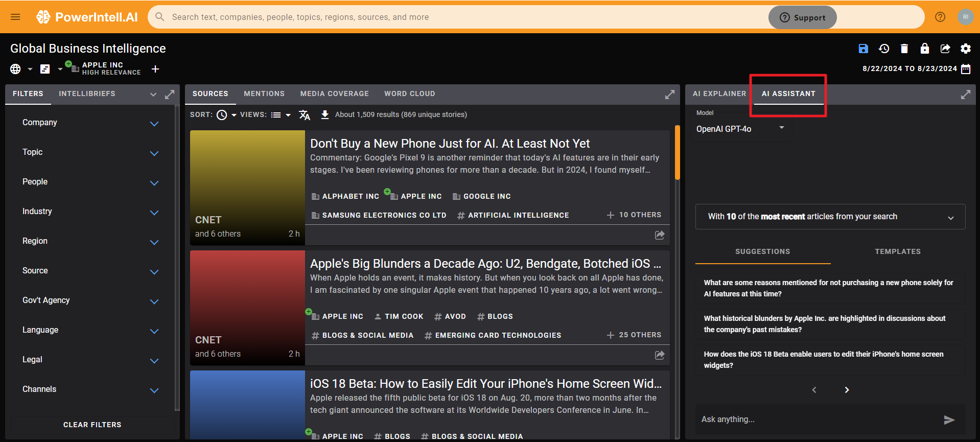The width and height of the screenshot is (980, 442).
Task: Click the translate icon in sort bar
Action: (x=305, y=115)
